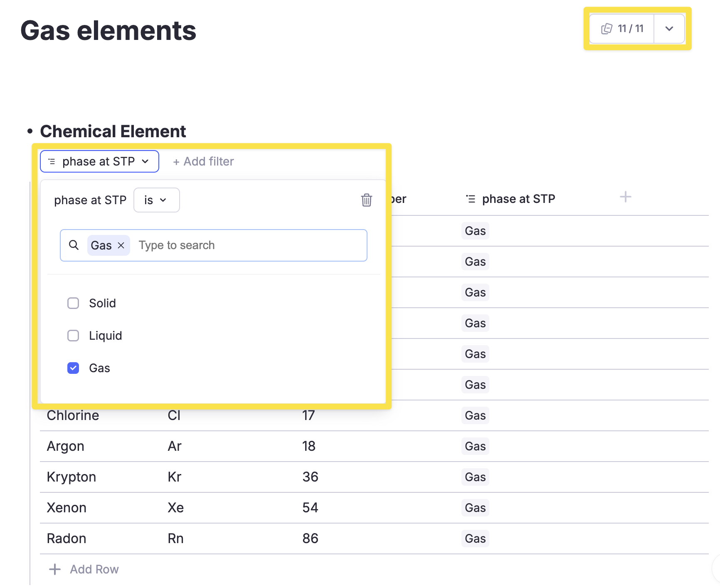This screenshot has width=720, height=588.
Task: Check the Liquid checkbox
Action: coord(73,336)
